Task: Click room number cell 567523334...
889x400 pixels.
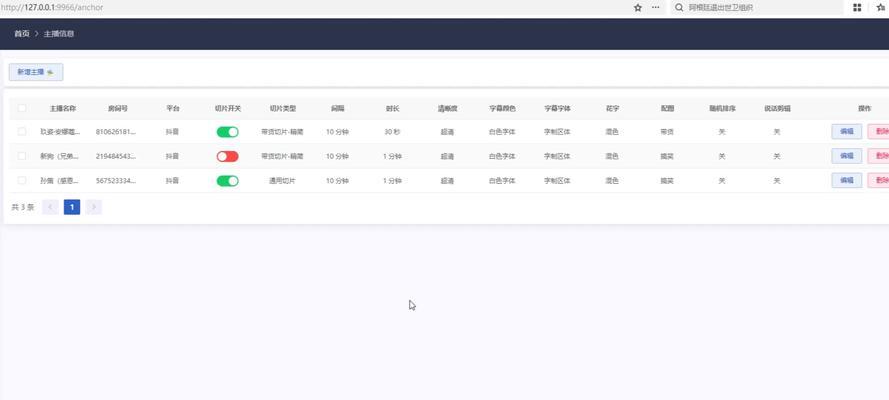Action: (x=116, y=181)
